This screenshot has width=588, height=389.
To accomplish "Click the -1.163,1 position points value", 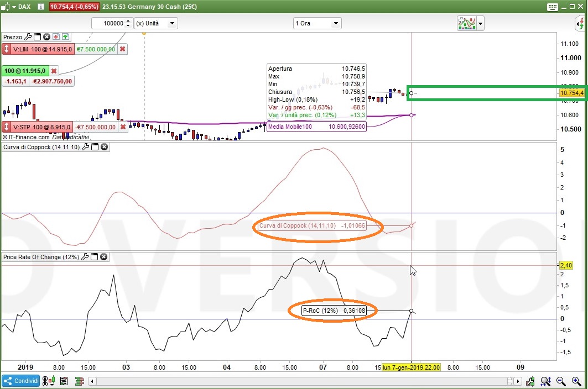I will 15,81.
